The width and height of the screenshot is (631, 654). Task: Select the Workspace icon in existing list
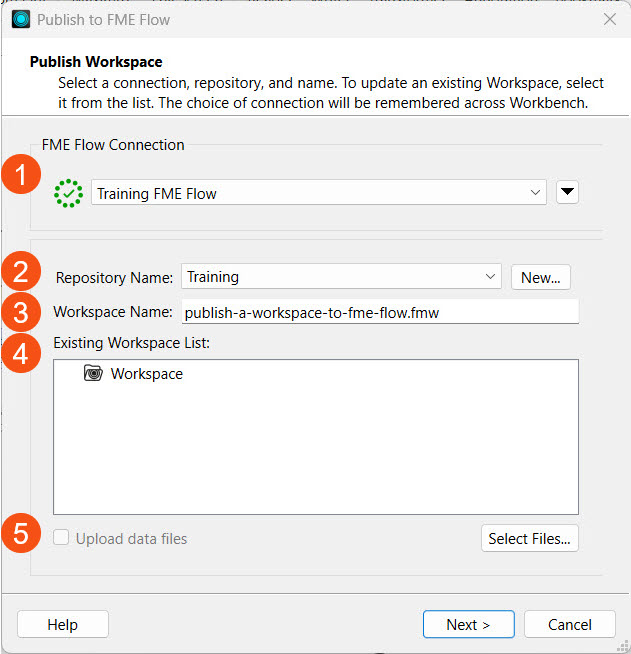[93, 374]
